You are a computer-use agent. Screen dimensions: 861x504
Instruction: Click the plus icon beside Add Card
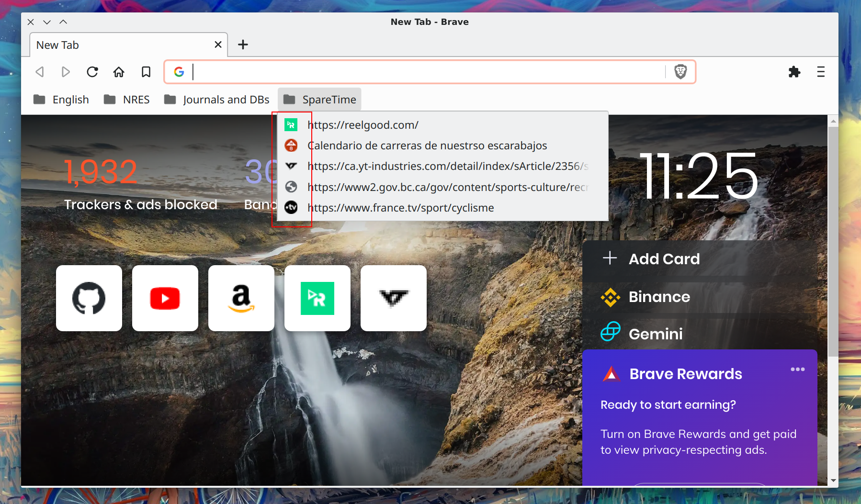coord(610,258)
